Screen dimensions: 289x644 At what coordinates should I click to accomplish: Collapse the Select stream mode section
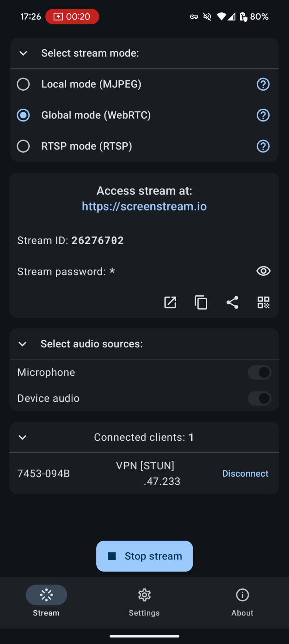tap(23, 53)
